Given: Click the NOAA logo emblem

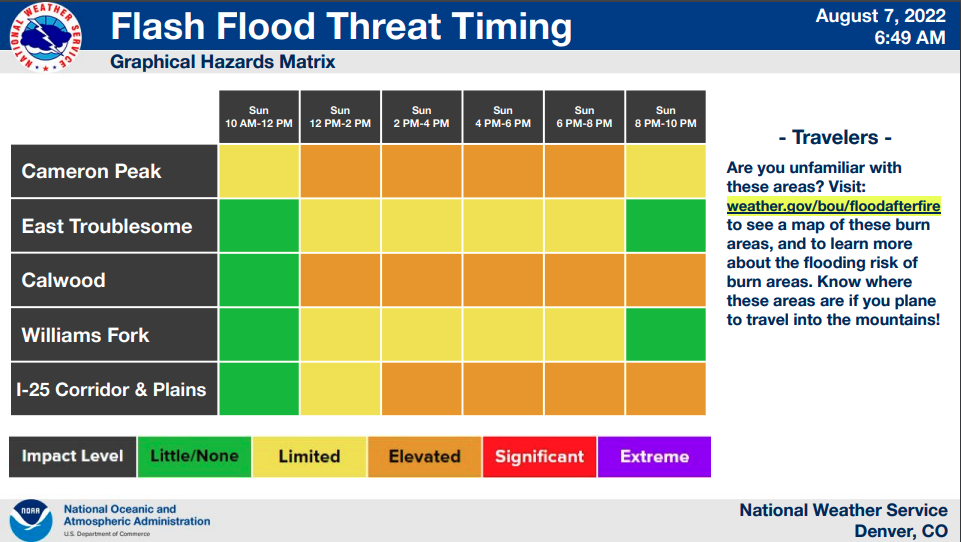Looking at the screenshot, I should click(x=31, y=520).
